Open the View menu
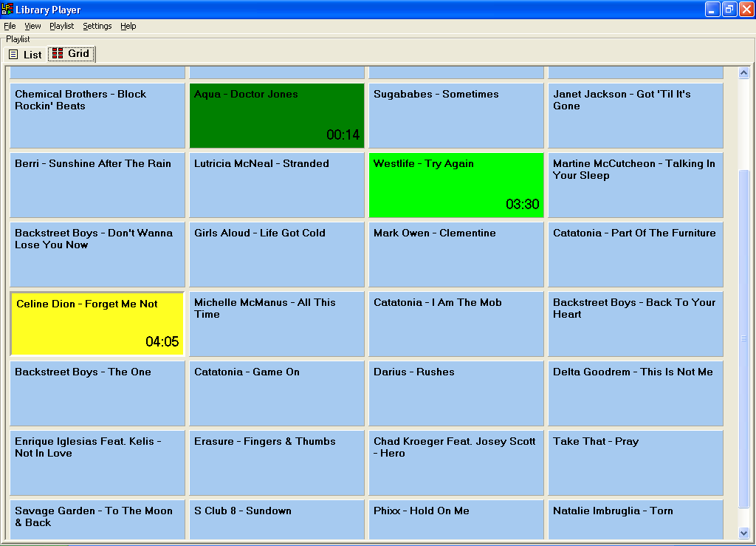 pos(32,26)
